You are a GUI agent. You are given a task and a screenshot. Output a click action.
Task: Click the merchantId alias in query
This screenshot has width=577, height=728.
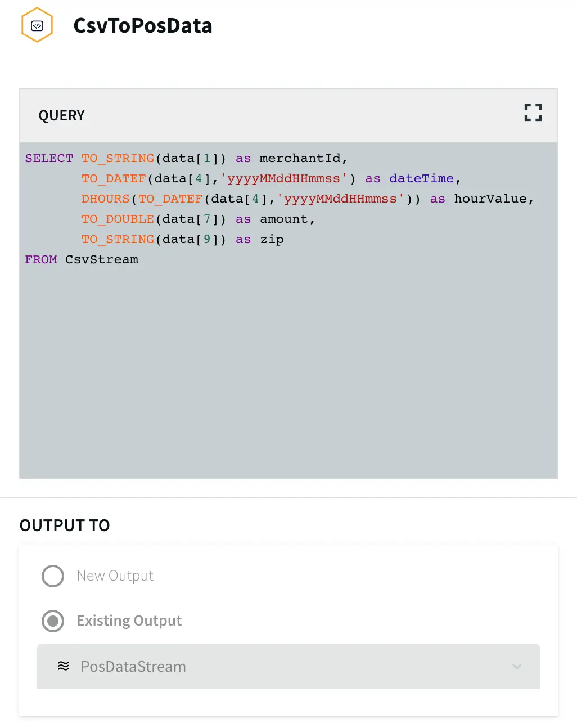pyautogui.click(x=300, y=159)
